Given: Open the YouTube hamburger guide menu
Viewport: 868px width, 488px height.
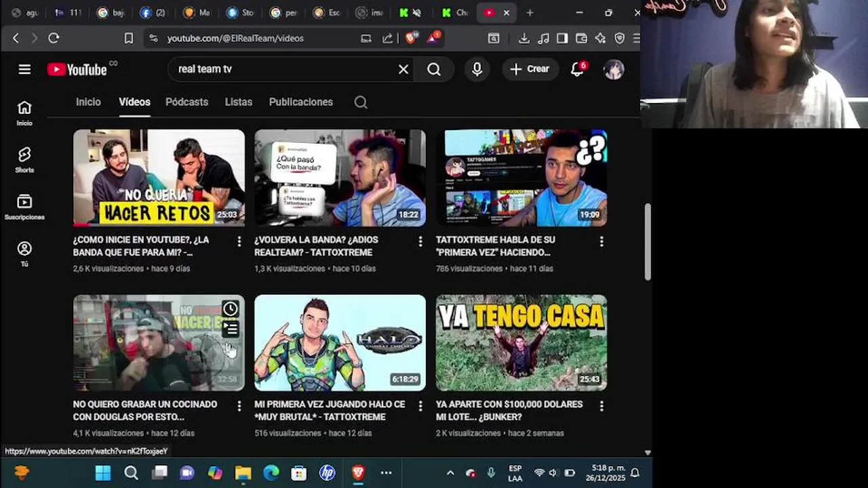Looking at the screenshot, I should pyautogui.click(x=24, y=69).
